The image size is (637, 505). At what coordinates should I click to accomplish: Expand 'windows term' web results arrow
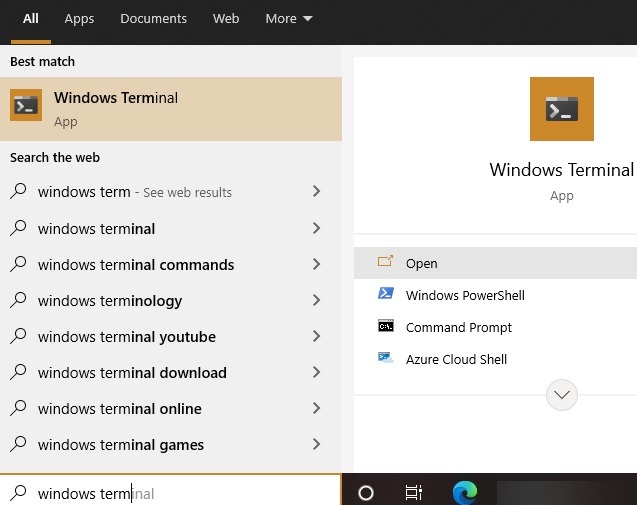click(316, 191)
